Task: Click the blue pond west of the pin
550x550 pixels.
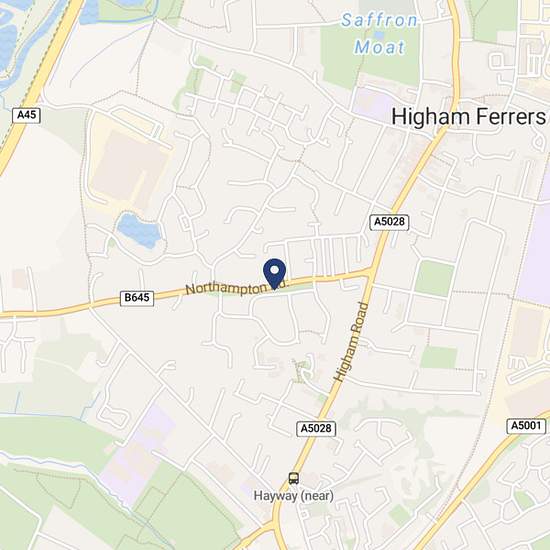Action: coord(139,230)
